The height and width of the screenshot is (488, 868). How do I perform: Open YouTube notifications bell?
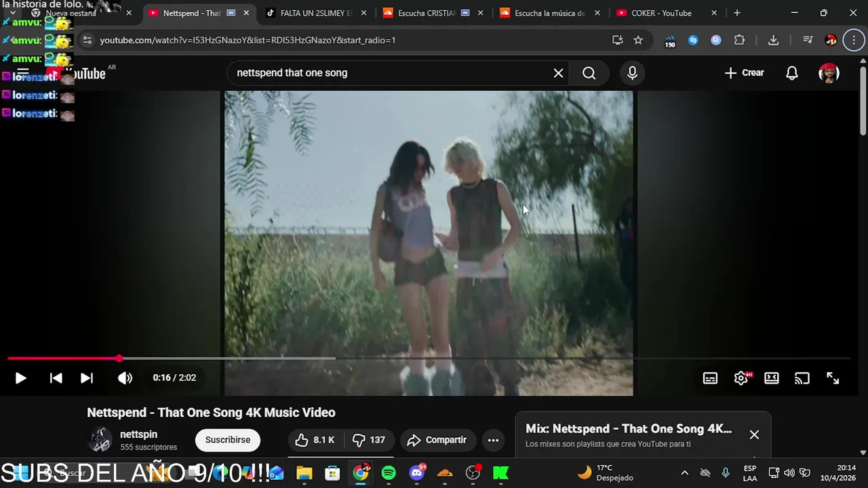click(x=792, y=73)
